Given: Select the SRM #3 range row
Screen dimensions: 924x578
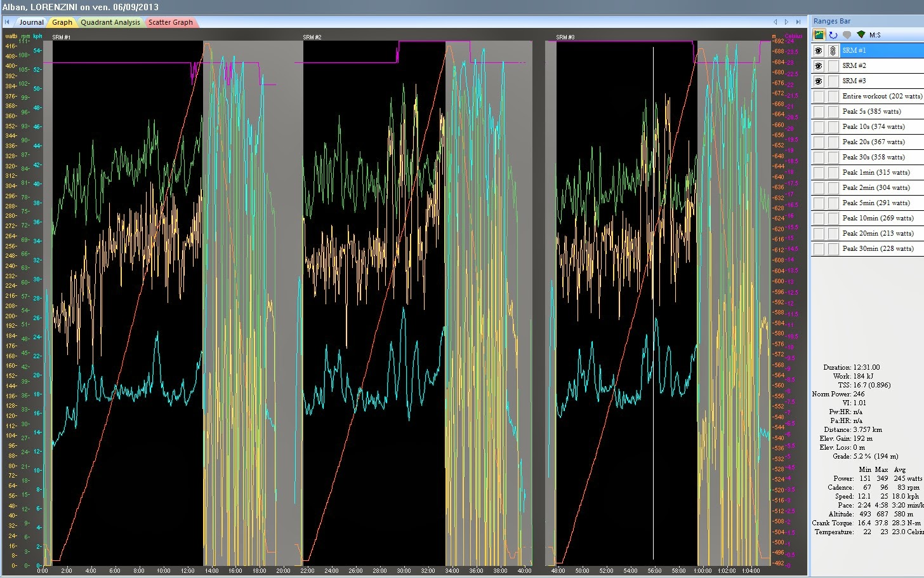Looking at the screenshot, I should [x=868, y=81].
